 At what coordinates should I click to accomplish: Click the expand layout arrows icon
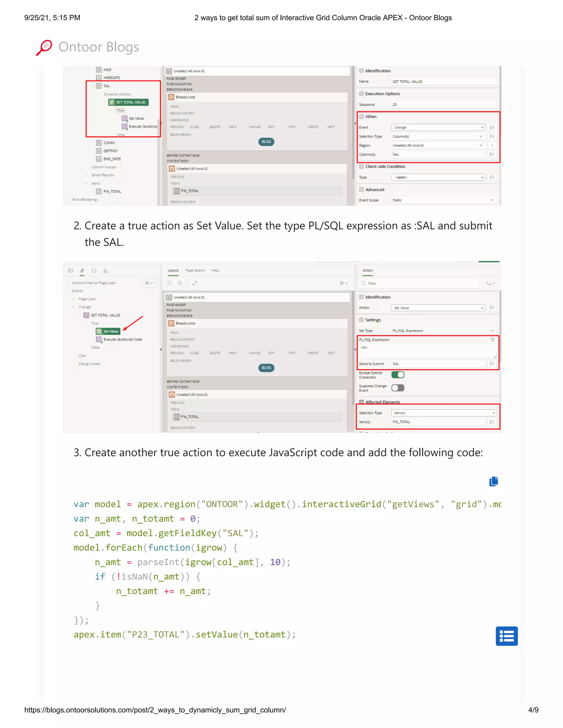tap(195, 283)
